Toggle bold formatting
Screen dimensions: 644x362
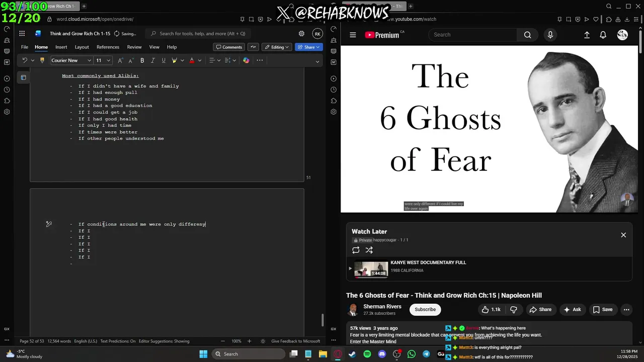(142, 60)
